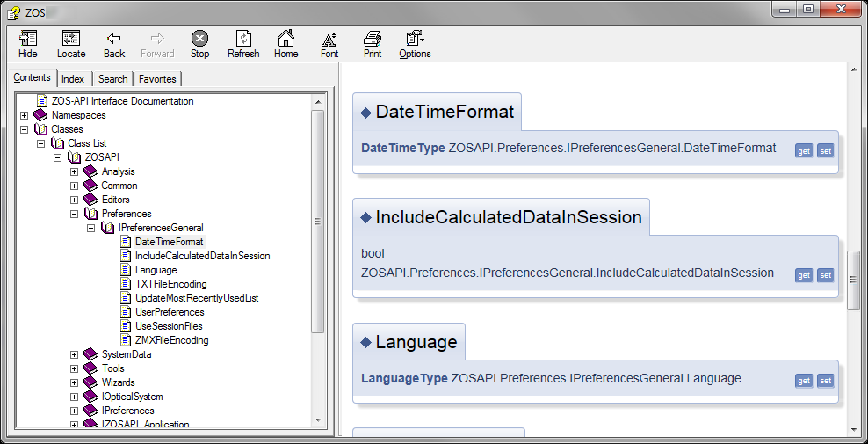This screenshot has height=444, width=868.
Task: Click the Hide toolbar icon
Action: coord(28,39)
